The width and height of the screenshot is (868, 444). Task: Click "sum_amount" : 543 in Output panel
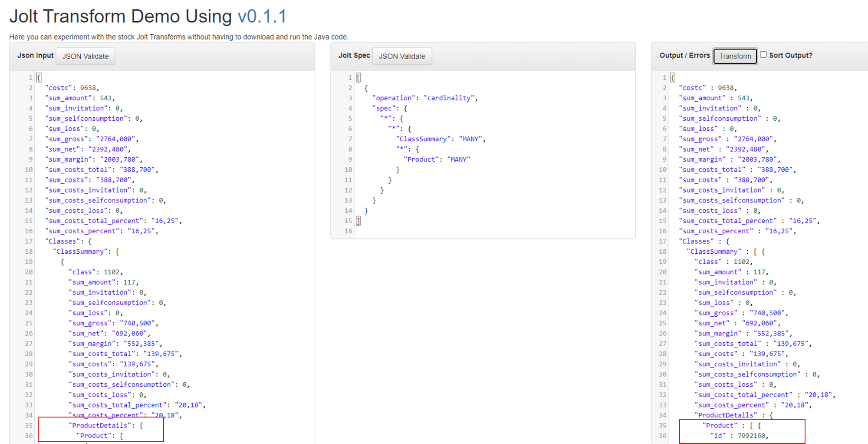click(x=716, y=98)
